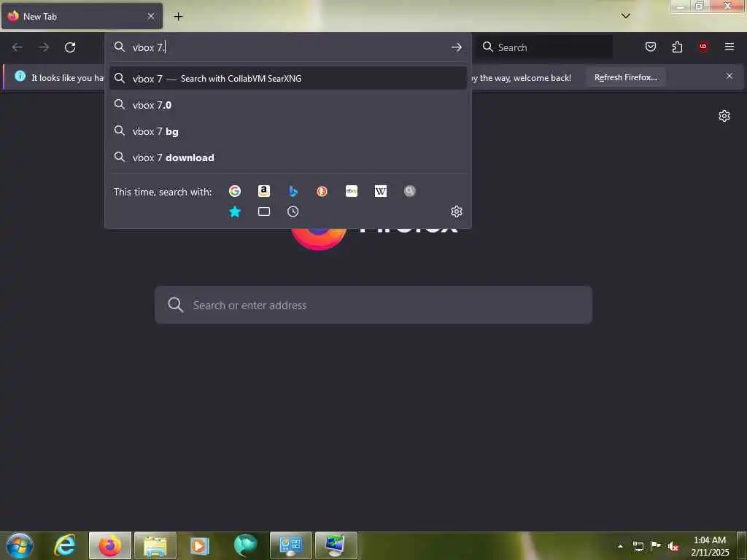Click the Show desktop strip
Screen dimensions: 747x560
742,546
